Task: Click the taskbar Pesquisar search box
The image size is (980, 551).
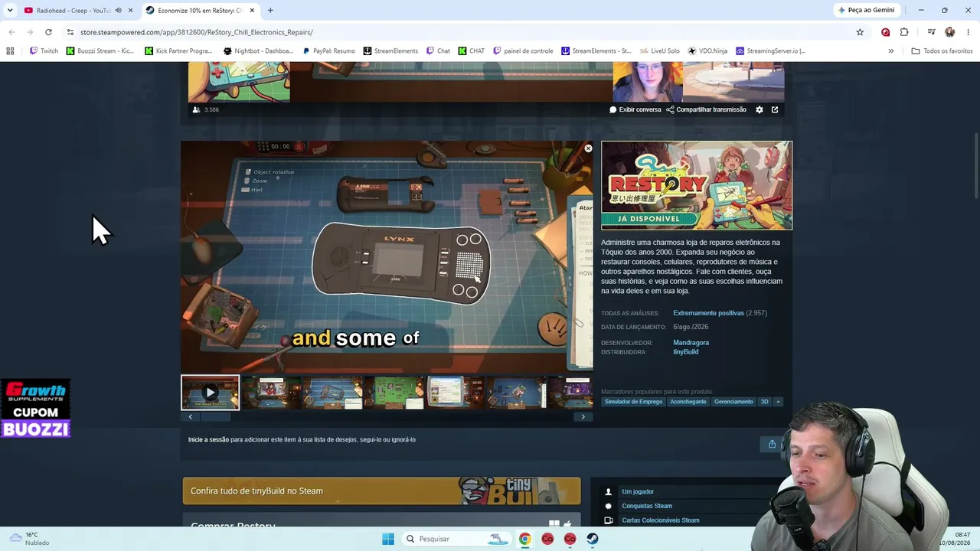Action: click(x=456, y=539)
